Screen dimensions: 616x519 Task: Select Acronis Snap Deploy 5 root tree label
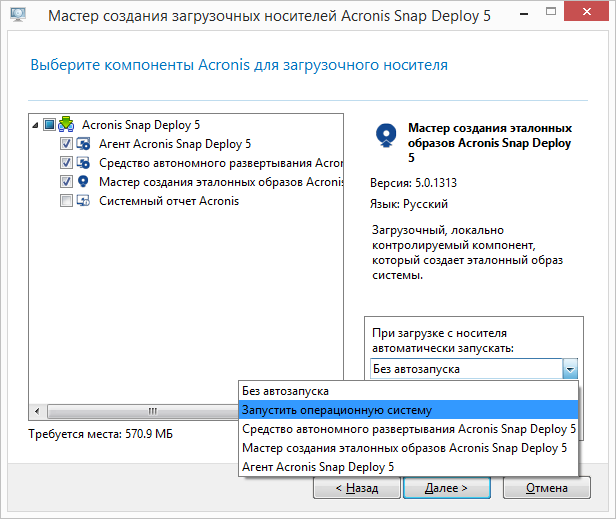(141, 125)
